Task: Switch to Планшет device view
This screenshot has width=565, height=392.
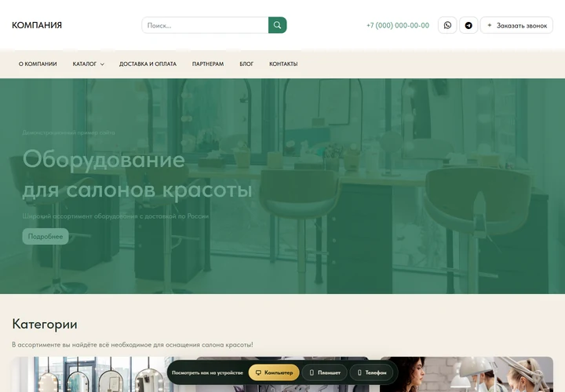Action: pos(325,372)
